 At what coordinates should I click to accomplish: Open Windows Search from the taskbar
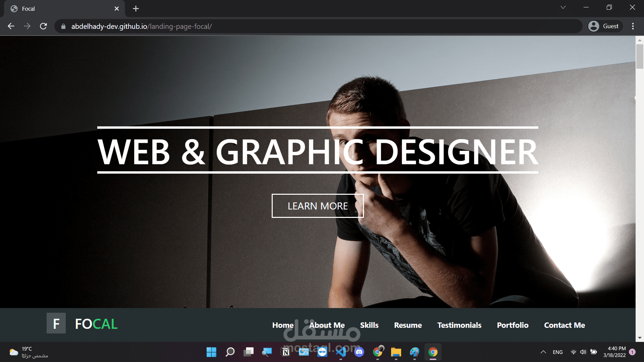[x=230, y=352]
